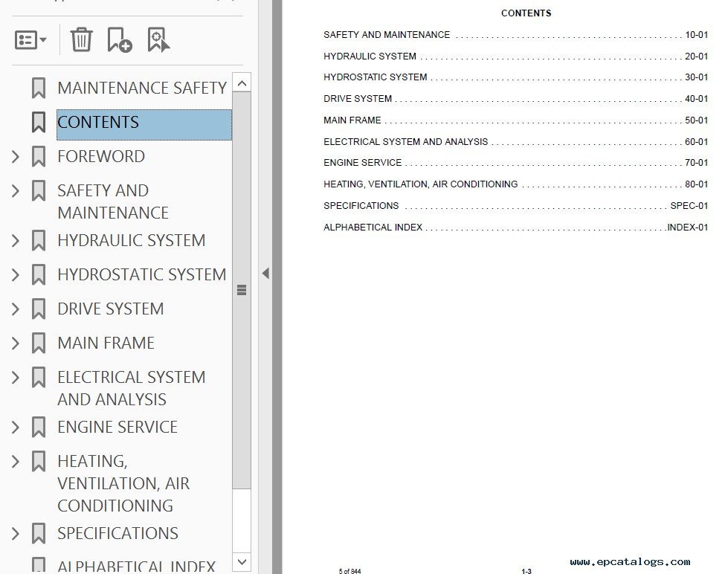
Task: Click the find current bookmark icon
Action: pyautogui.click(x=158, y=39)
